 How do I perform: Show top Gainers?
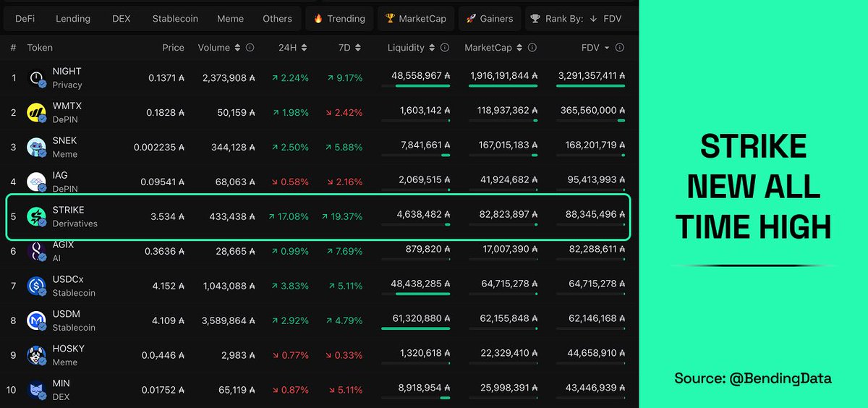point(489,19)
